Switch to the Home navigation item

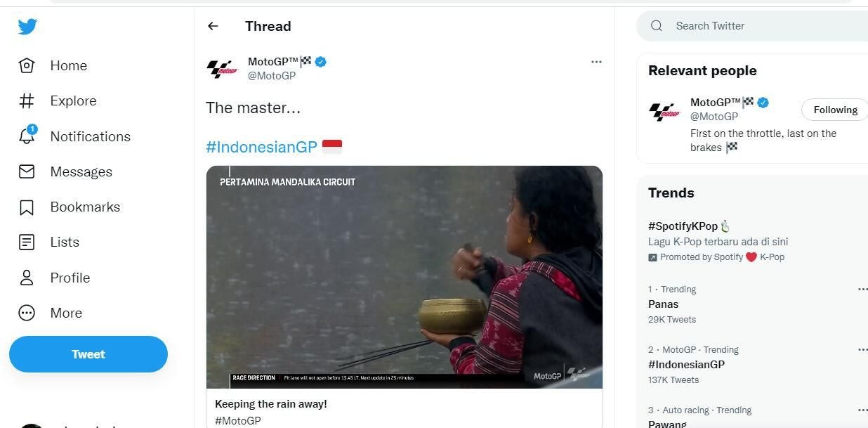pos(68,65)
